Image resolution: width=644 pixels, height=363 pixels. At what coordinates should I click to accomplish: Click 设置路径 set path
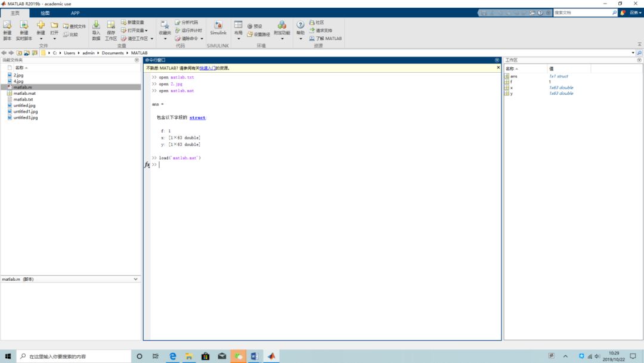[x=258, y=35]
